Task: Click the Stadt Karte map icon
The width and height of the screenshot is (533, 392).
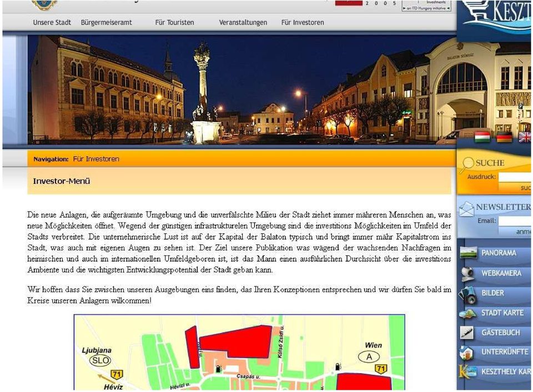Action: click(467, 314)
